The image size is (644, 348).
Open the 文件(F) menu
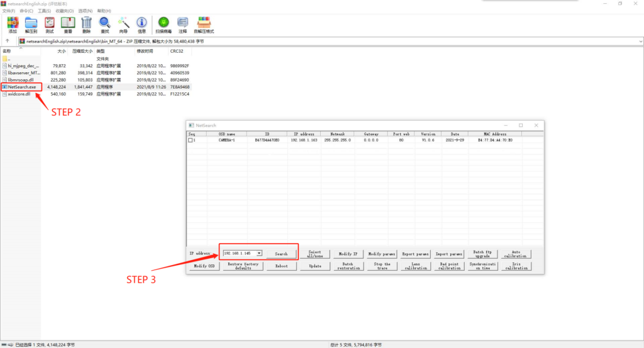[x=9, y=11]
